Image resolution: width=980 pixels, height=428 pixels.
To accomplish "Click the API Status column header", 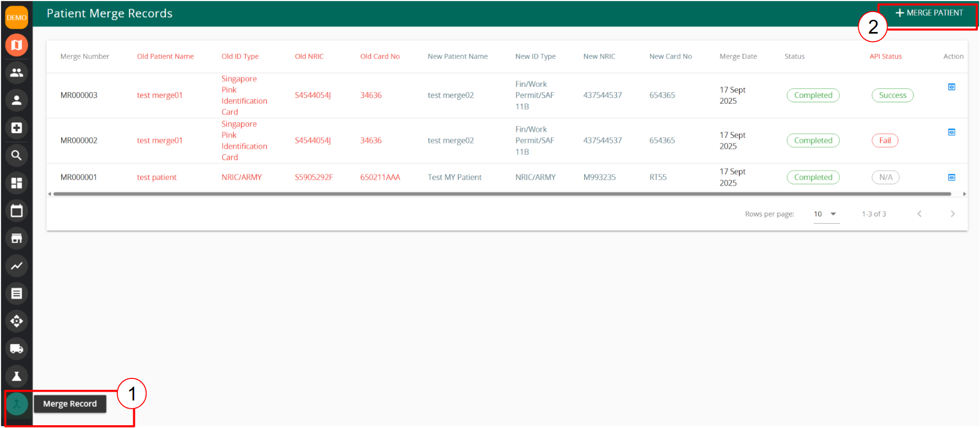I will (885, 56).
